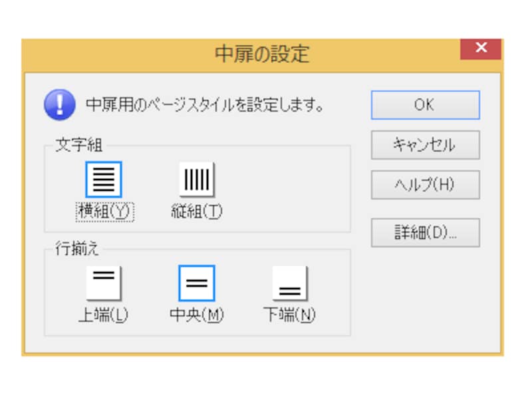Click the 中央(M) label text

197,315
